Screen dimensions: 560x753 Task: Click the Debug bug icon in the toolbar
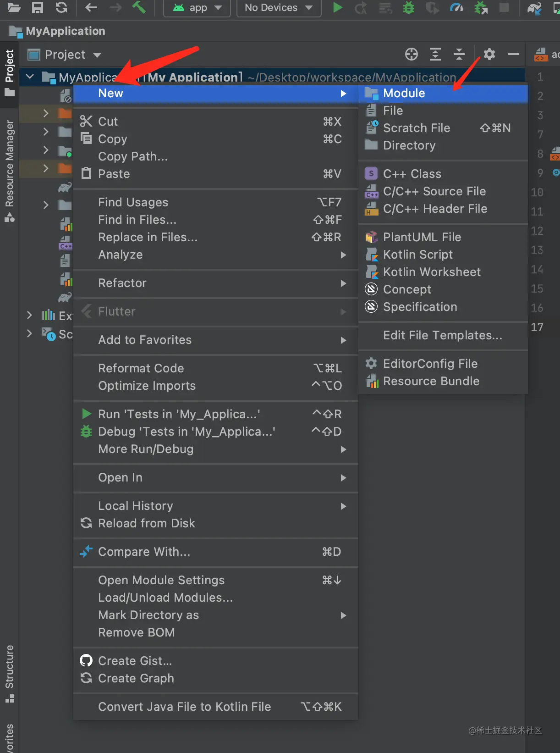click(x=408, y=7)
